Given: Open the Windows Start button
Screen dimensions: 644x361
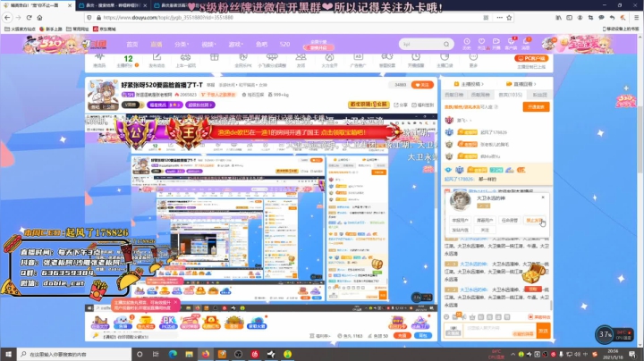Looking at the screenshot, I should click(x=8, y=354).
